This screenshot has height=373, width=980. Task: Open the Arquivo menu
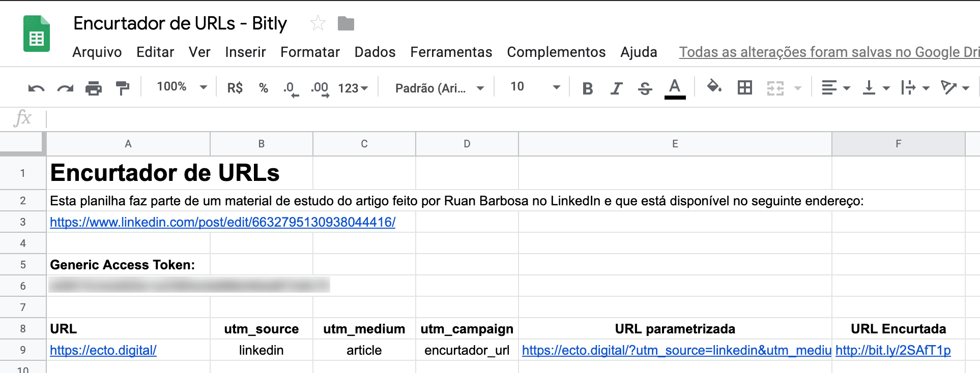click(x=97, y=52)
